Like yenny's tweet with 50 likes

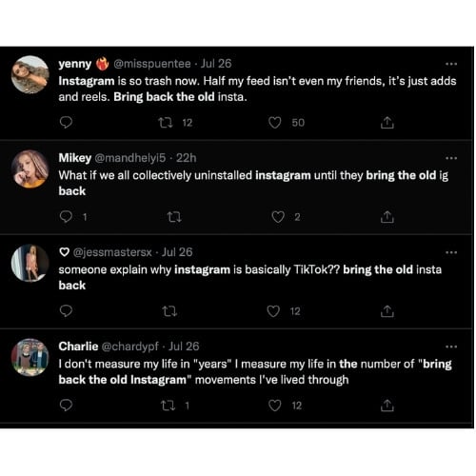tap(275, 123)
